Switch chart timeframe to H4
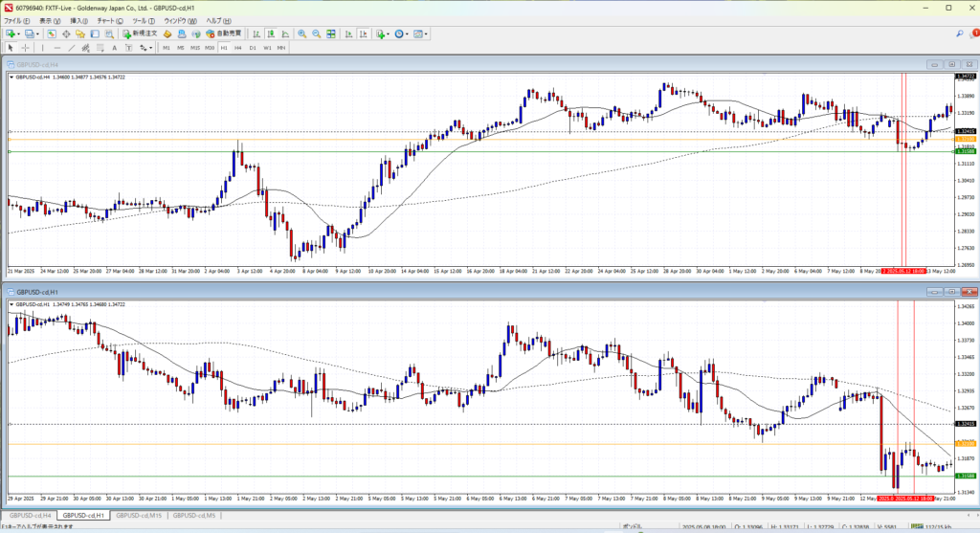The width and height of the screenshot is (980, 533). click(x=236, y=47)
